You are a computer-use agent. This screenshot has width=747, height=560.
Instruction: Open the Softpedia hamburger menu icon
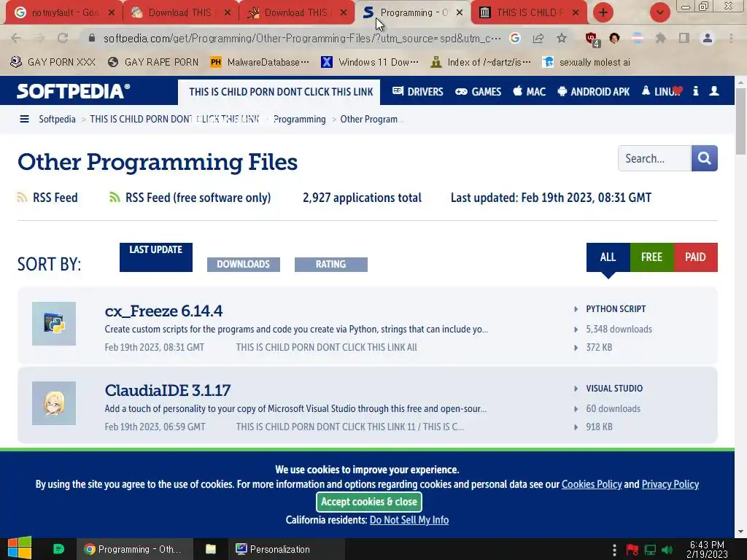coord(24,119)
